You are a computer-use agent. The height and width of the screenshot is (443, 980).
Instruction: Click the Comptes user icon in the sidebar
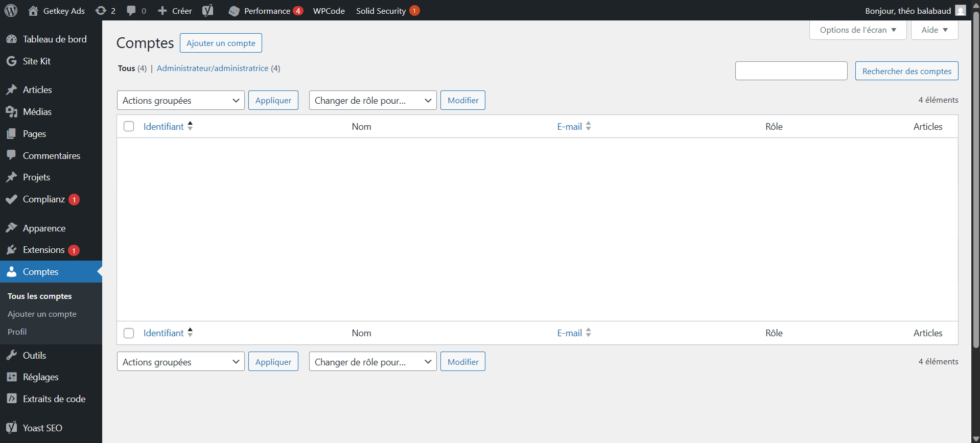click(11, 272)
